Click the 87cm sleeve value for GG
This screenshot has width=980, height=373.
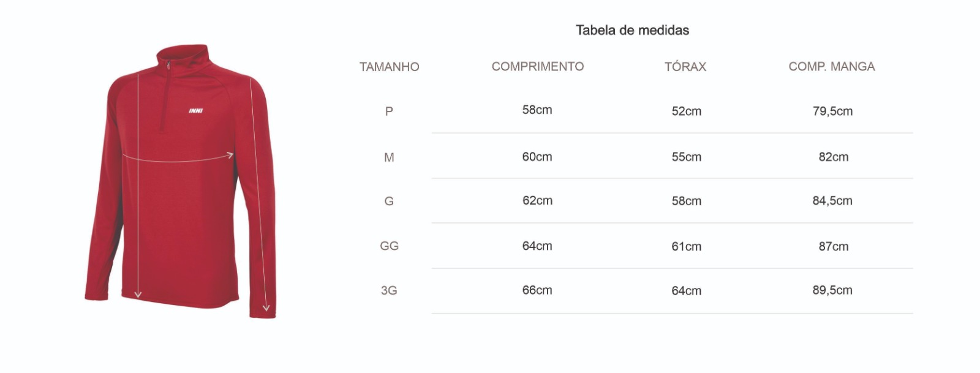pos(833,246)
